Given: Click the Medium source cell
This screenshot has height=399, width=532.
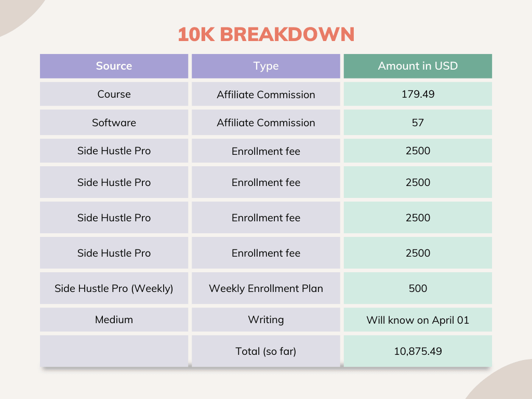Looking at the screenshot, I should coord(114,320).
